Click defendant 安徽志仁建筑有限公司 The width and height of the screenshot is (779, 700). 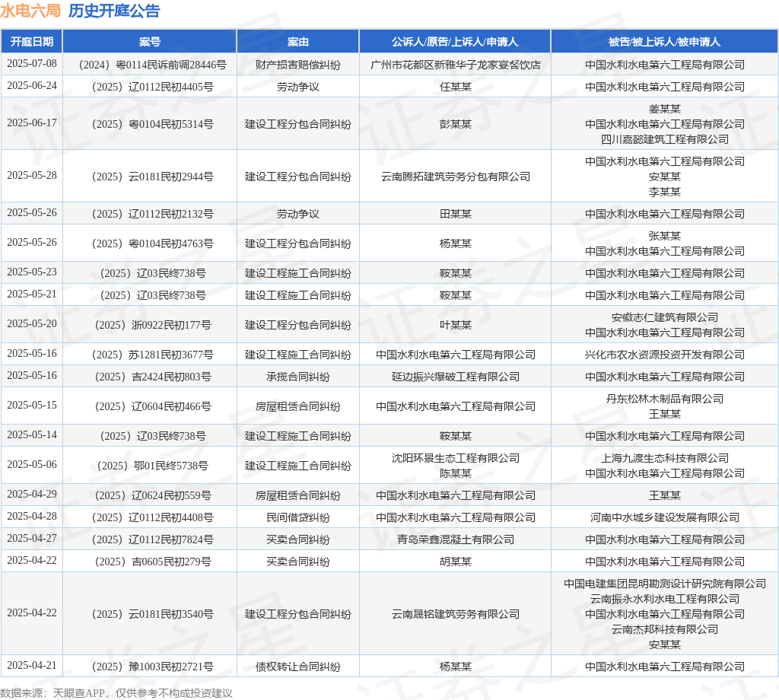(x=665, y=317)
